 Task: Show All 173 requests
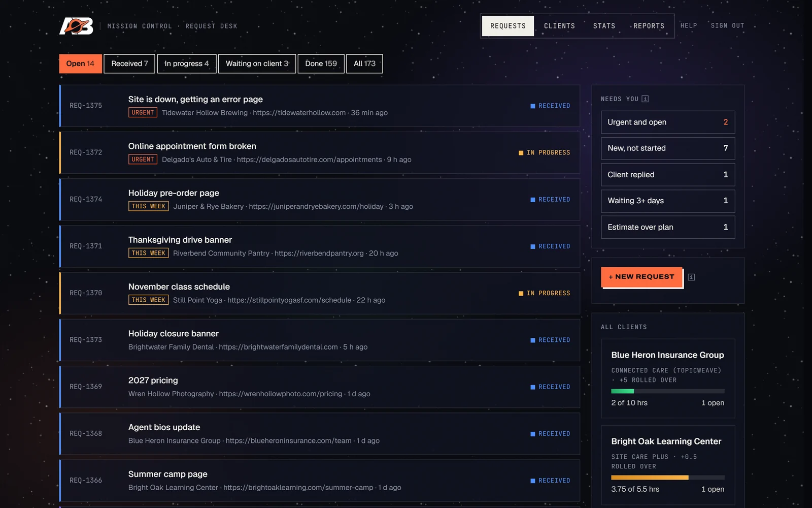(364, 63)
